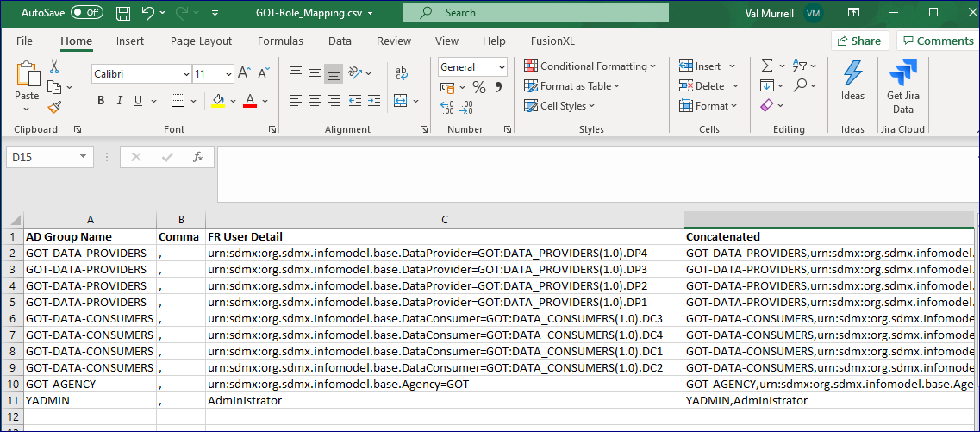
Task: Toggle the AutoSave switch
Action: (86, 13)
